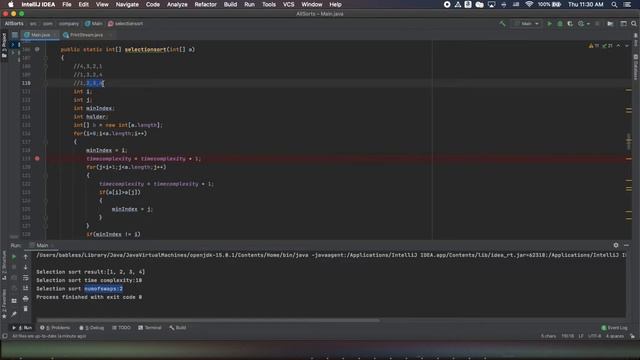Run with coverage via the shield icon
Image resolution: width=640 pixels, height=360 pixels.
[x=570, y=24]
